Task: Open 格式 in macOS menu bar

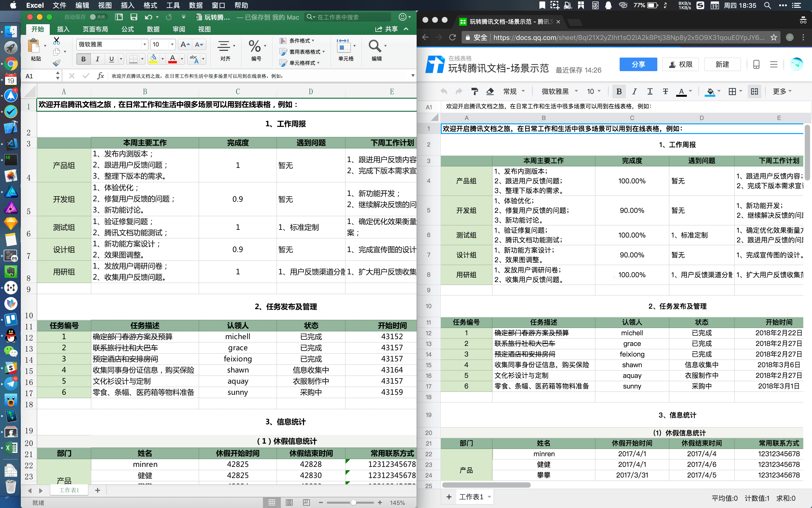Action: [x=150, y=5]
